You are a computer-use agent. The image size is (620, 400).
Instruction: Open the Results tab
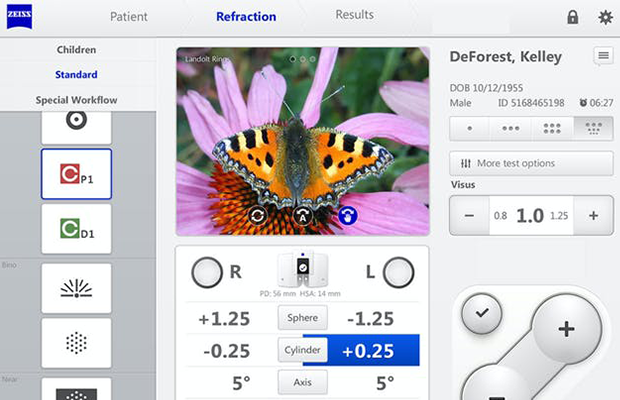(x=354, y=15)
